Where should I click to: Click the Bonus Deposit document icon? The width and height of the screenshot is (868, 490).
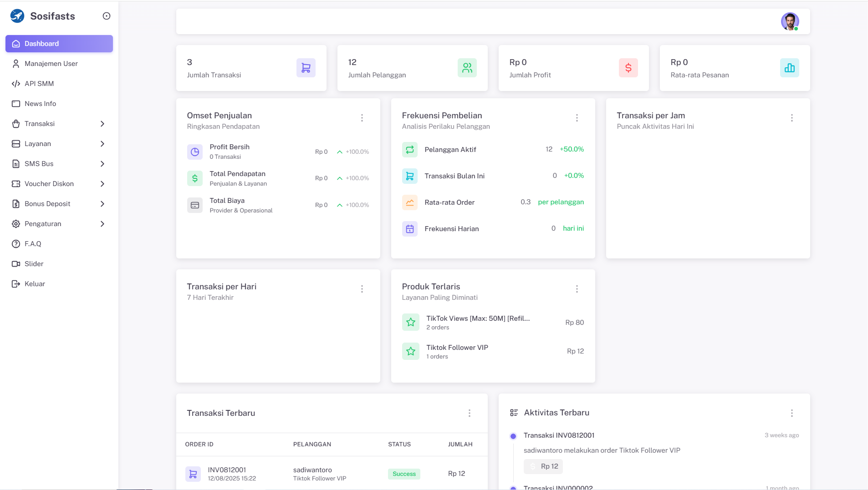[16, 204]
